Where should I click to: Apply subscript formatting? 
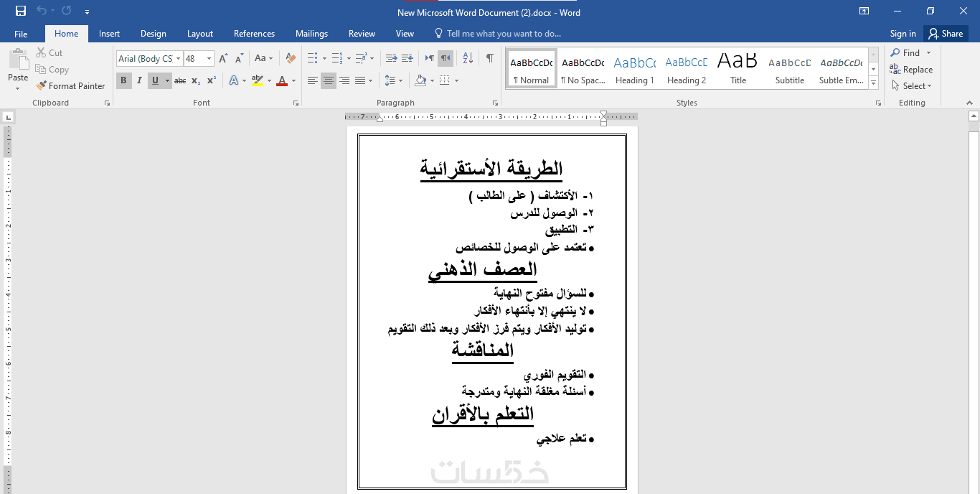[x=196, y=80]
